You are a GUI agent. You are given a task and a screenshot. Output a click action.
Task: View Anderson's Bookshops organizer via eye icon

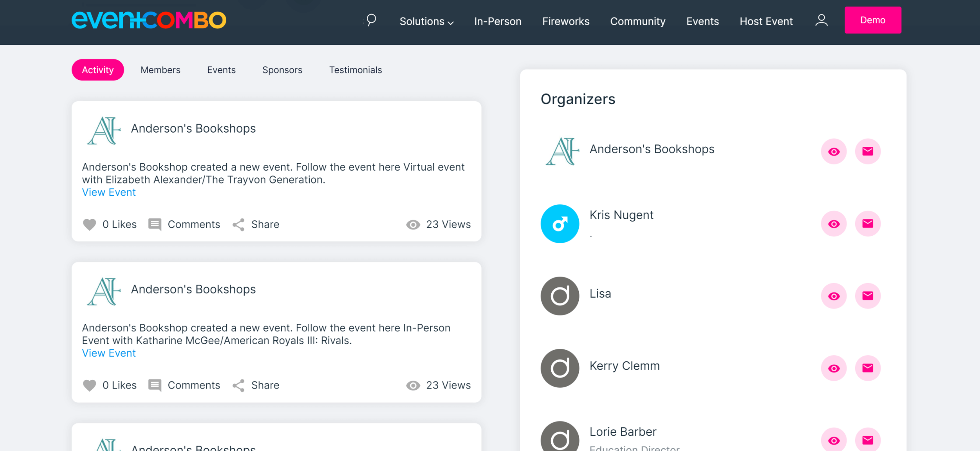click(833, 151)
